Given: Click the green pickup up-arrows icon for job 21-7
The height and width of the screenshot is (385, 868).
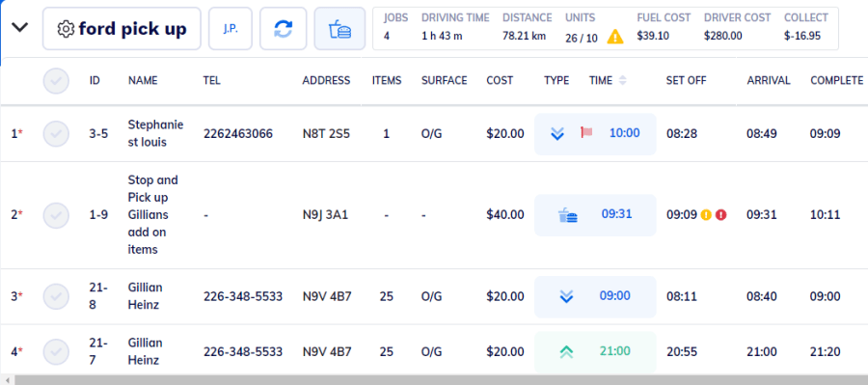Looking at the screenshot, I should [x=566, y=351].
